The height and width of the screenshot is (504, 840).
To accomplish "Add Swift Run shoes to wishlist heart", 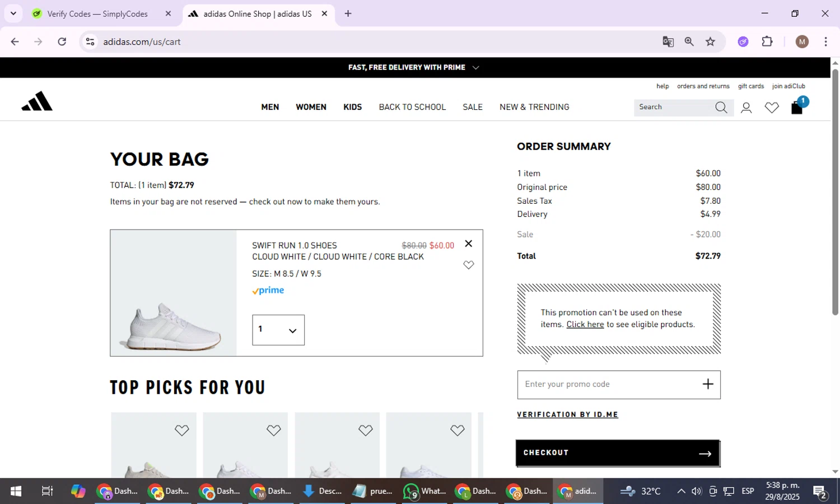I will [x=469, y=265].
